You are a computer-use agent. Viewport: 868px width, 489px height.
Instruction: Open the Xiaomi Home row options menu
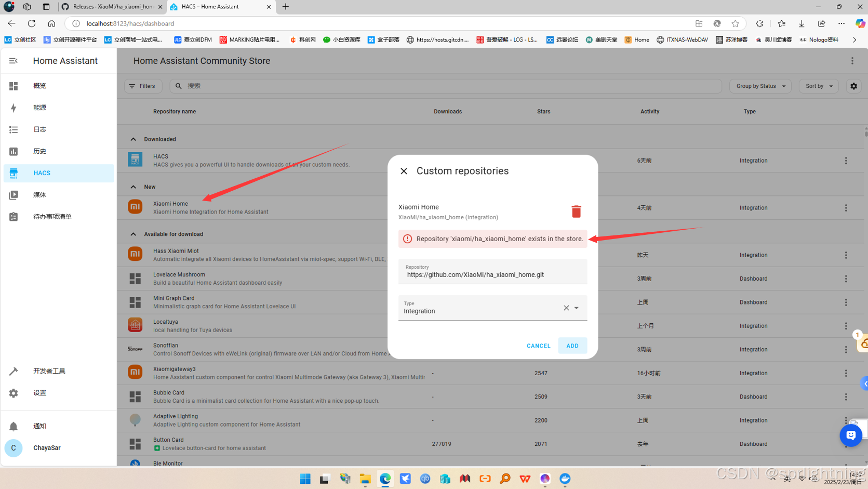pyautogui.click(x=846, y=208)
